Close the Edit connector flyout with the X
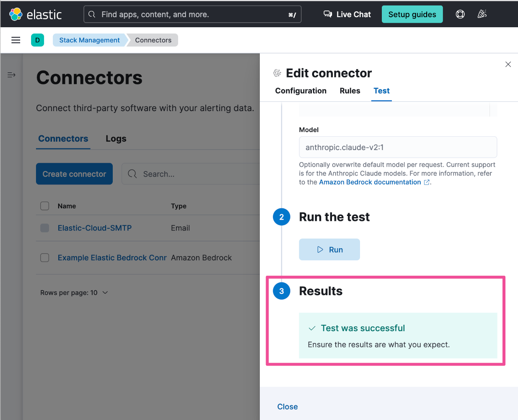The height and width of the screenshot is (420, 518). click(508, 64)
